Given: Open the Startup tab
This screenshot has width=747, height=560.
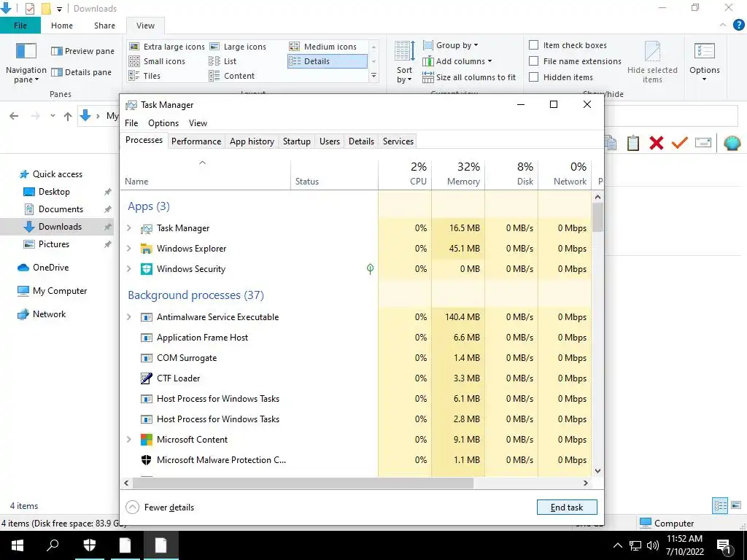Looking at the screenshot, I should [x=296, y=141].
